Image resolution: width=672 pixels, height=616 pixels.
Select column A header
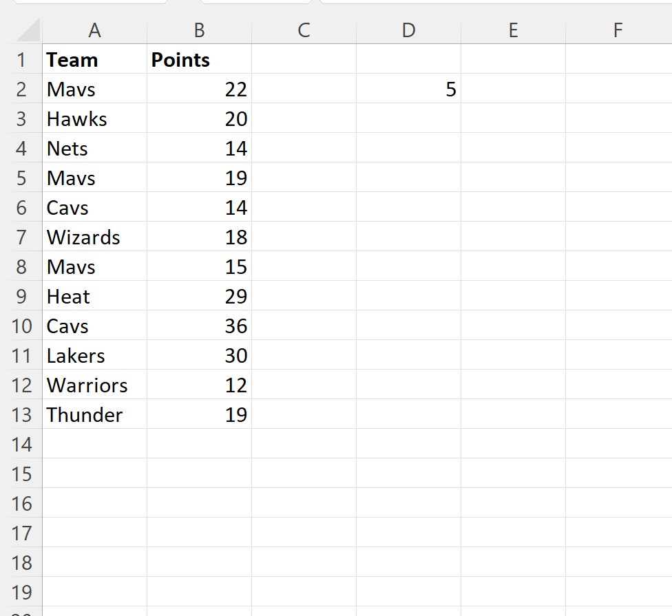(95, 30)
